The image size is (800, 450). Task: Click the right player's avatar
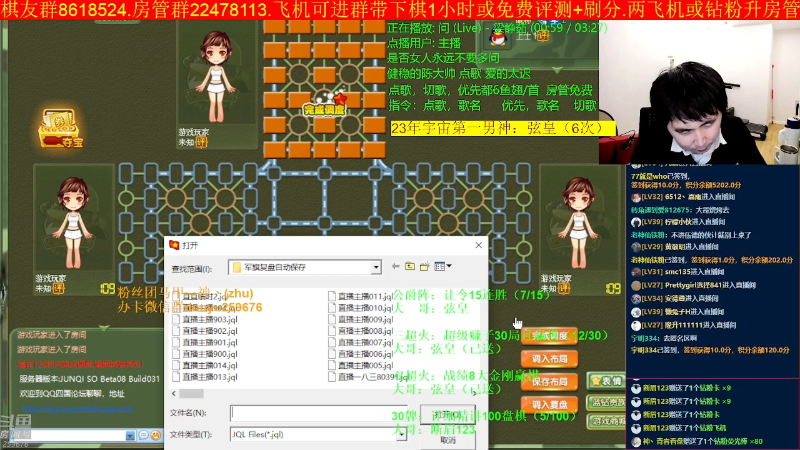(577, 222)
